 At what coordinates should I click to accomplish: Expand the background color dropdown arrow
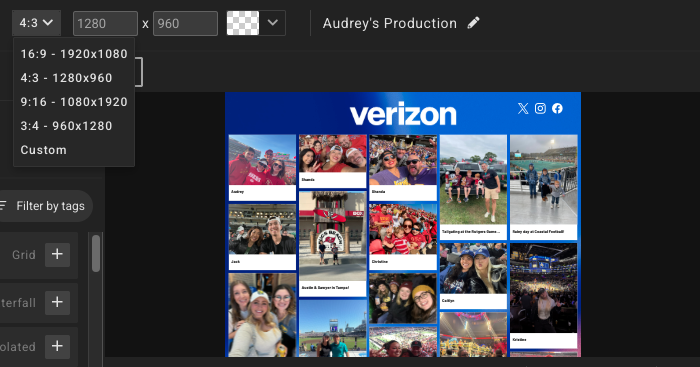pyautogui.click(x=272, y=23)
